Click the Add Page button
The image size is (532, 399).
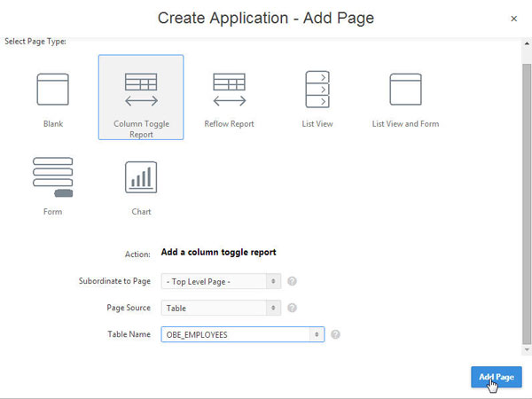click(x=496, y=377)
